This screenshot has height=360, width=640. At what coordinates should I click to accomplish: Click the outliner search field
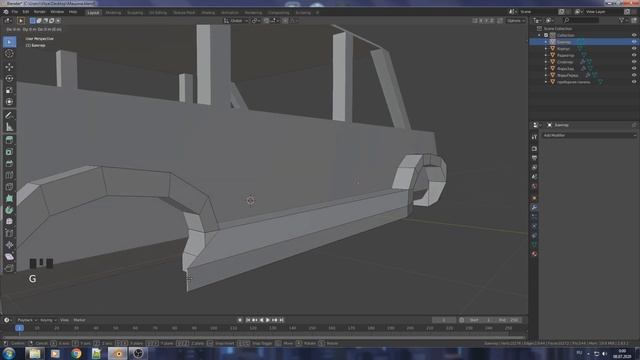coord(581,20)
